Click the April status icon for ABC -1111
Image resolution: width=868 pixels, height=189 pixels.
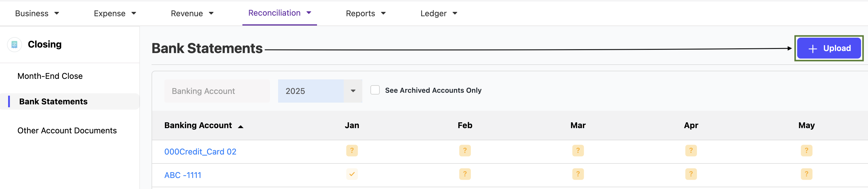coord(691,174)
